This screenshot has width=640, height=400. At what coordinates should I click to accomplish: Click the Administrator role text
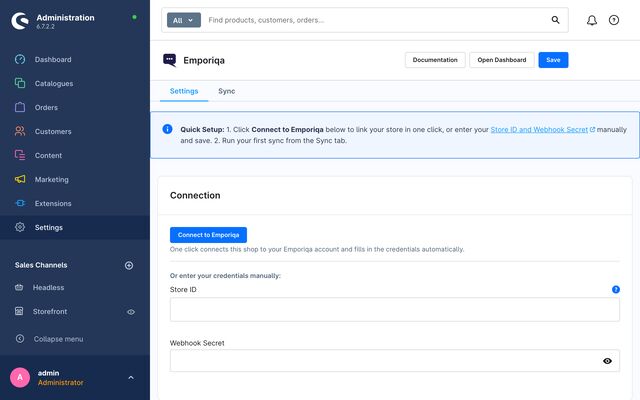click(x=60, y=383)
